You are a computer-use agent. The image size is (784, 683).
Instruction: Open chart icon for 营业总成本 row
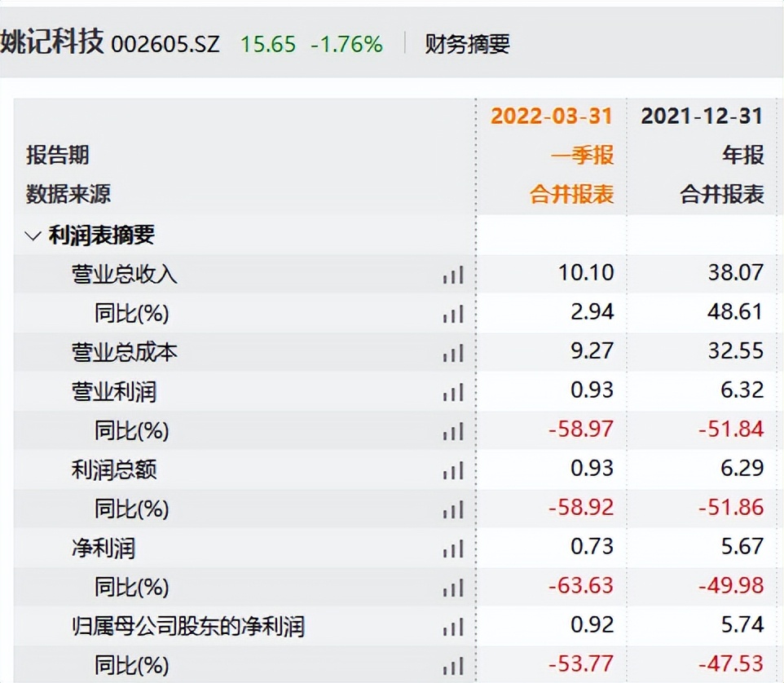(x=453, y=353)
